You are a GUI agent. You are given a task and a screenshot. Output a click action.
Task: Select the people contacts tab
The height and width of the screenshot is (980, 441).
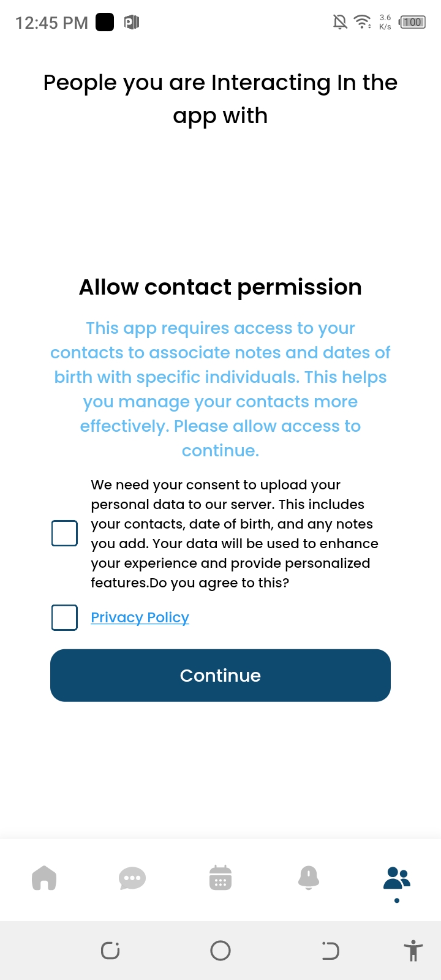click(397, 878)
